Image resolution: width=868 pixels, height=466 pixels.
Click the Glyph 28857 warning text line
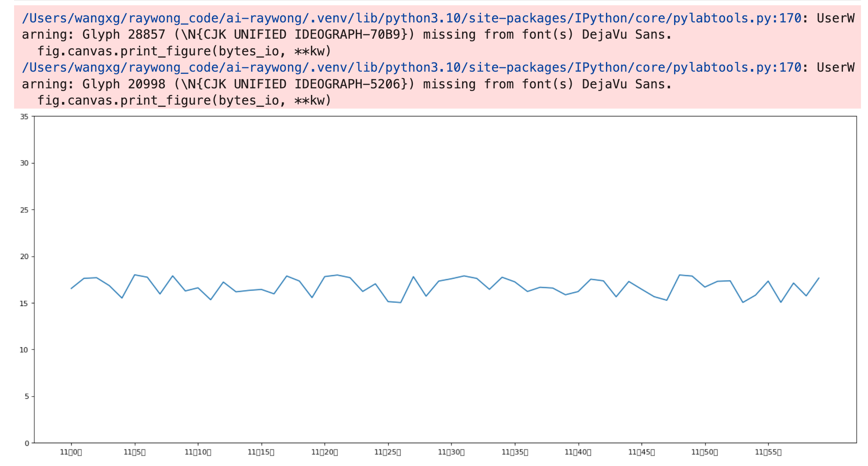pyautogui.click(x=347, y=34)
